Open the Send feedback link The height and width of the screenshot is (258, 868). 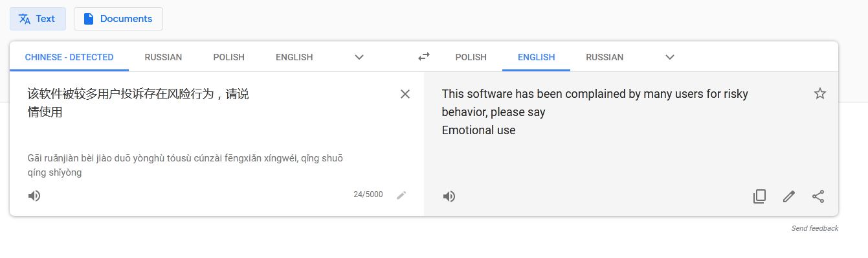[x=814, y=228]
